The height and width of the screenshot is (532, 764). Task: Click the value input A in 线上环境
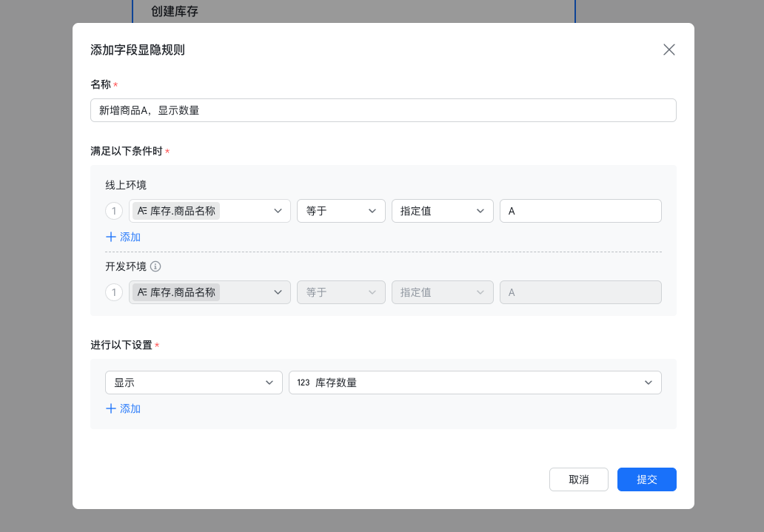[580, 211]
